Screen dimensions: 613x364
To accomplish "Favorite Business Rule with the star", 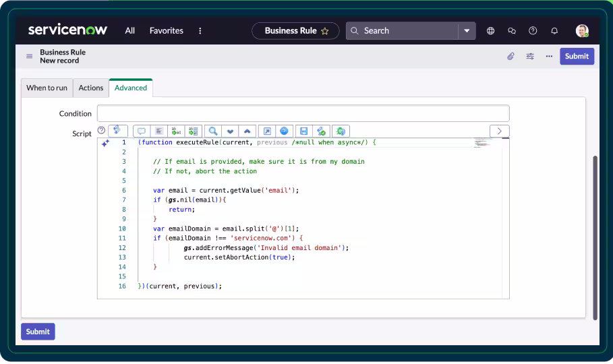I will pyautogui.click(x=325, y=31).
